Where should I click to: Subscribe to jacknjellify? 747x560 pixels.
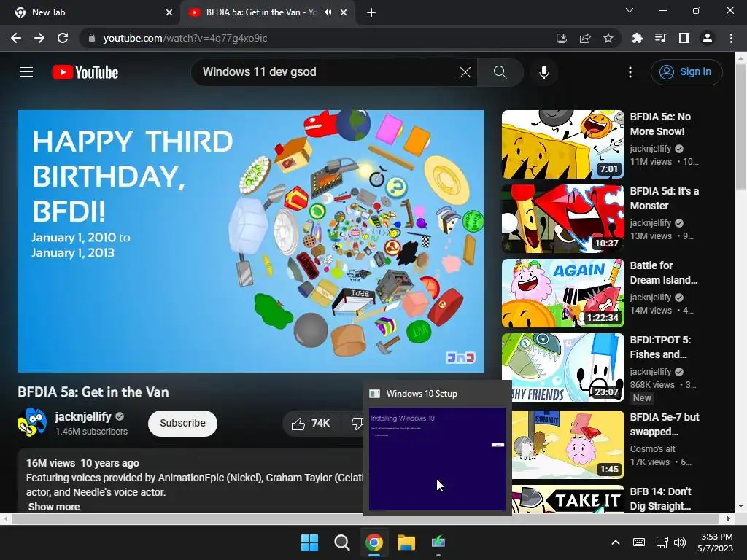click(x=182, y=424)
